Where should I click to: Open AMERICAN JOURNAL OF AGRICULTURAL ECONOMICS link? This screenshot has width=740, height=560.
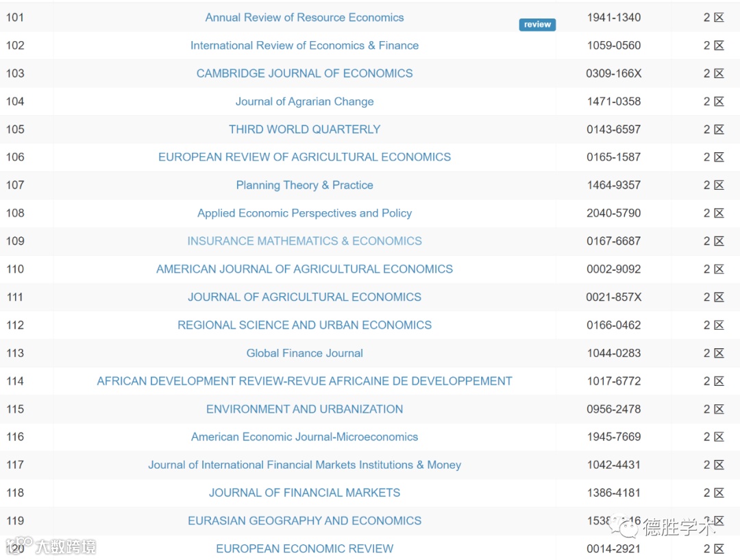[304, 269]
